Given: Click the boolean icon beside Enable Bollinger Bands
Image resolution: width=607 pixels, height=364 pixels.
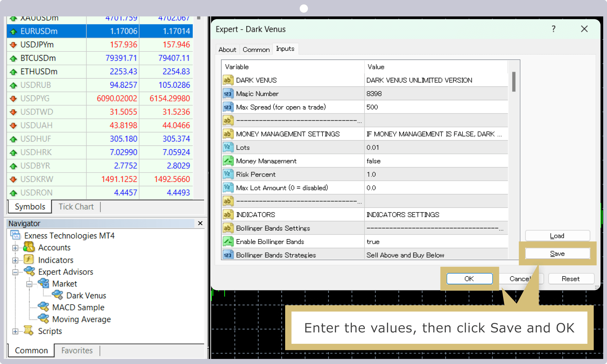Looking at the screenshot, I should pos(228,242).
